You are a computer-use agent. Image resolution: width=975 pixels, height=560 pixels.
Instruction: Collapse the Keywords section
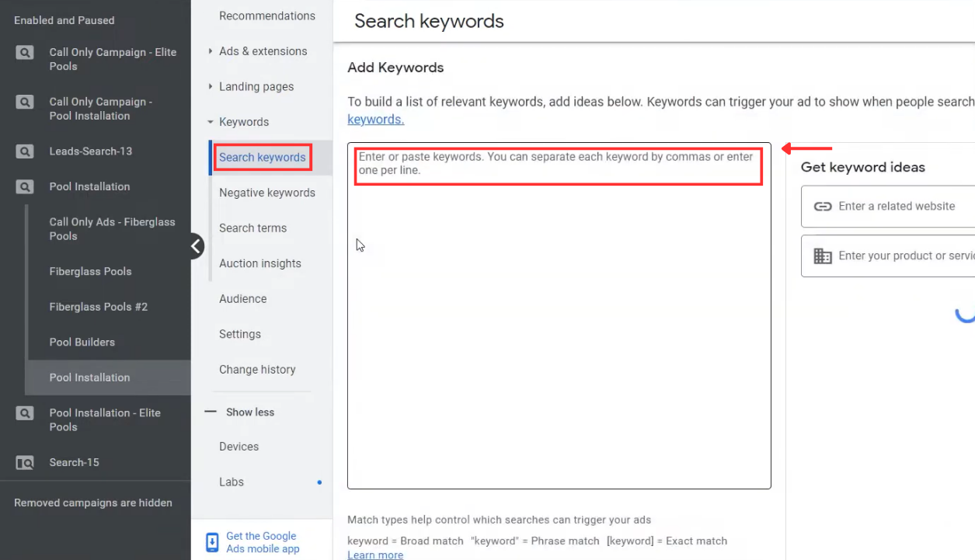pyautogui.click(x=209, y=121)
